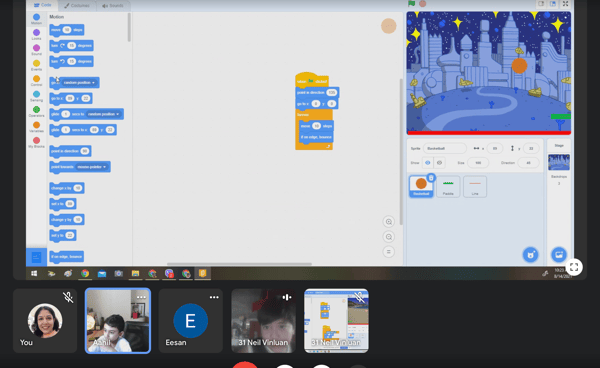Select the Events blocks category
Screen dimensions: 600x368
(36, 65)
